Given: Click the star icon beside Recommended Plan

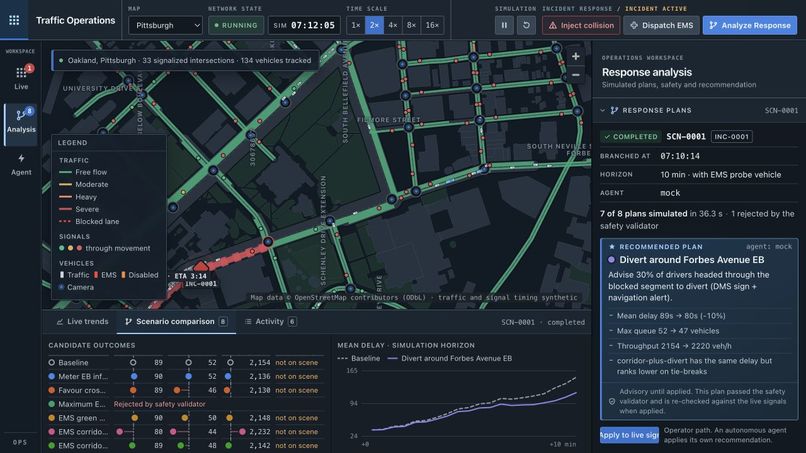Looking at the screenshot, I should (612, 247).
